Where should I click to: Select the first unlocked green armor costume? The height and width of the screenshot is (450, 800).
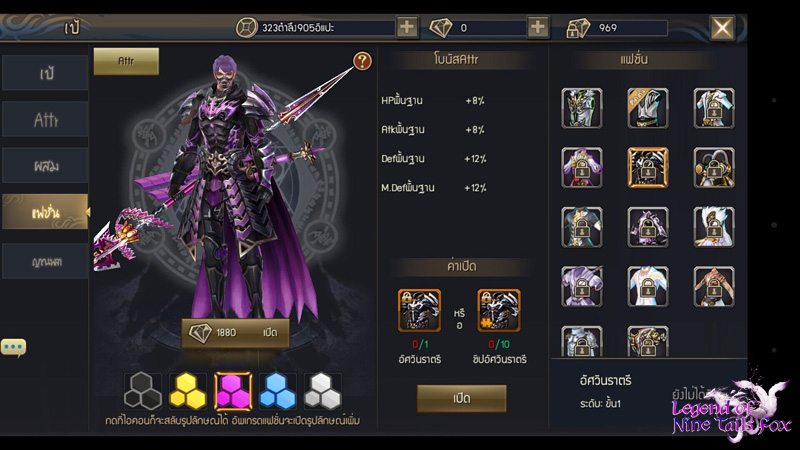pos(582,108)
